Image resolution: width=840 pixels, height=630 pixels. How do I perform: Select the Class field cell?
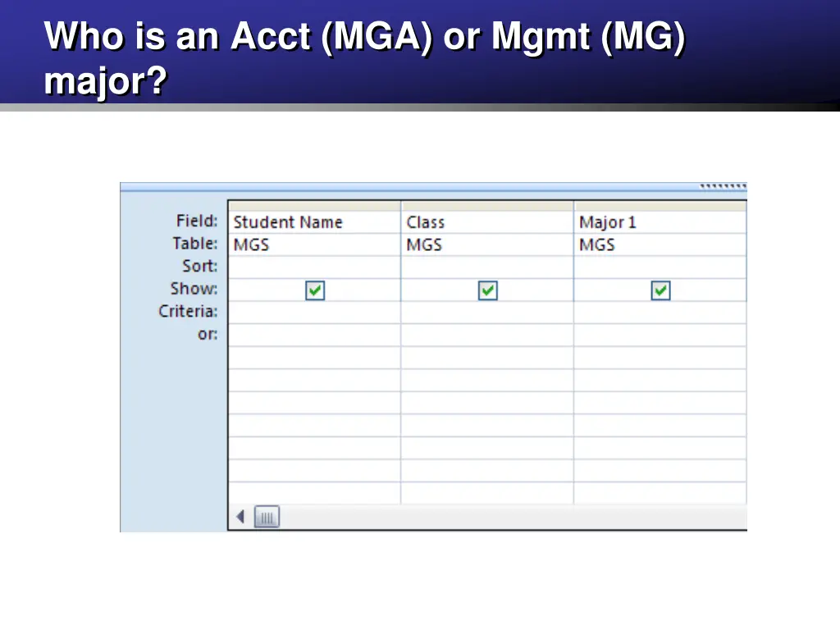tap(487, 221)
